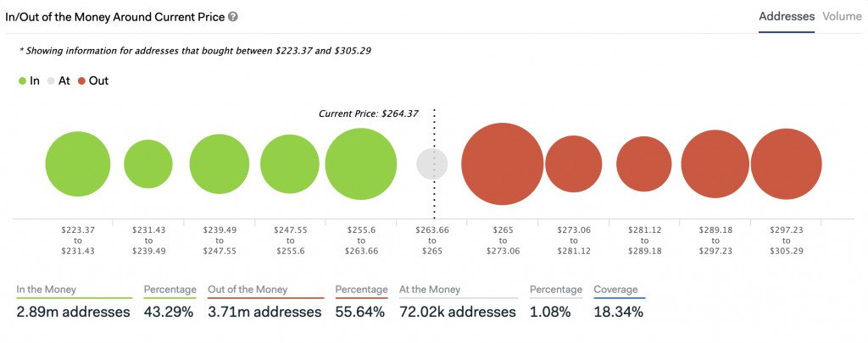
Task: Click the red bubble for $289.18 to $297.23
Action: [x=715, y=164]
